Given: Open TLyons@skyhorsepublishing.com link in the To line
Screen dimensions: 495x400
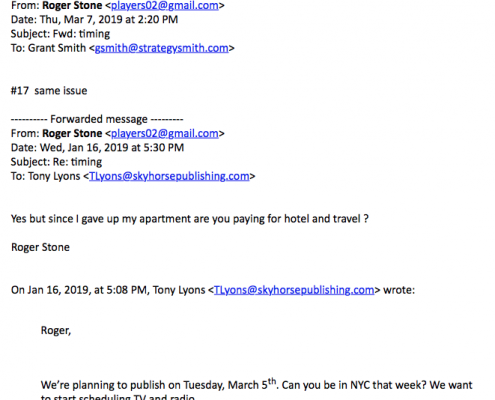Looking at the screenshot, I should (x=169, y=176).
